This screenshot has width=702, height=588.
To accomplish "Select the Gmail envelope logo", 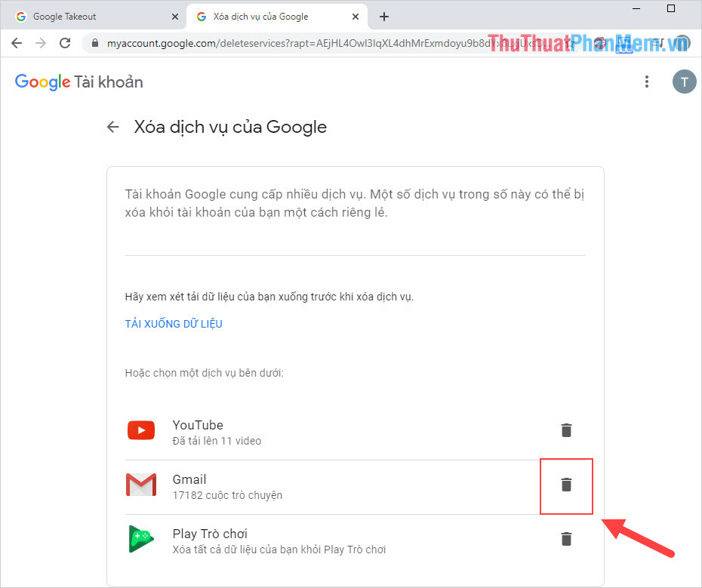I will point(141,485).
